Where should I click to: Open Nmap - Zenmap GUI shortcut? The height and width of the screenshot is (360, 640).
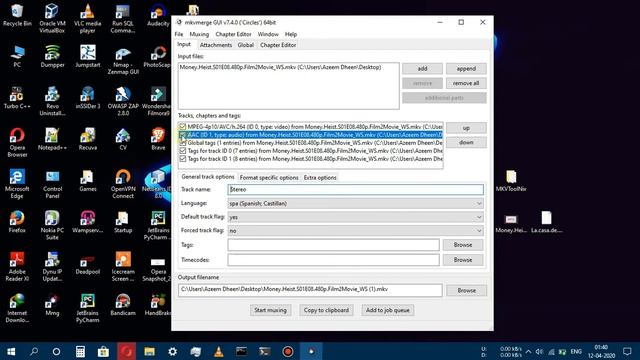[123, 60]
